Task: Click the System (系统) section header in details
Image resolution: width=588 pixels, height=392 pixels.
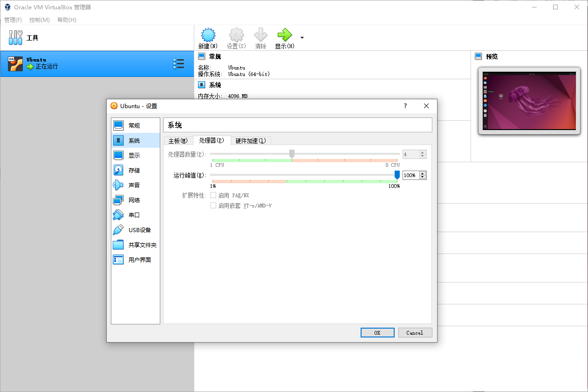Action: click(215, 85)
